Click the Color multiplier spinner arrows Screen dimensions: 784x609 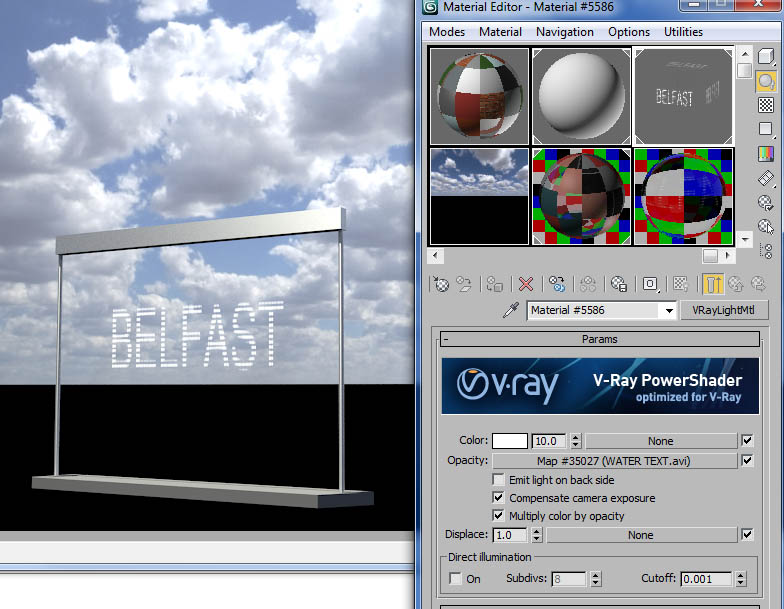576,440
